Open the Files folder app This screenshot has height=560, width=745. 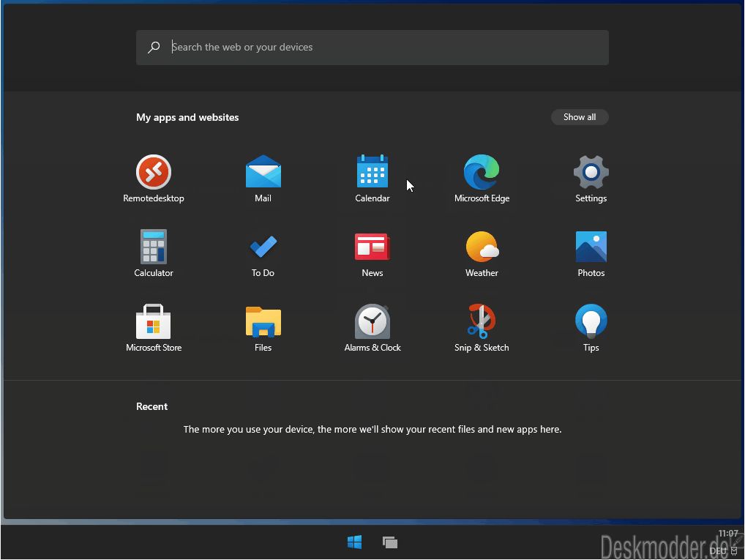263,327
